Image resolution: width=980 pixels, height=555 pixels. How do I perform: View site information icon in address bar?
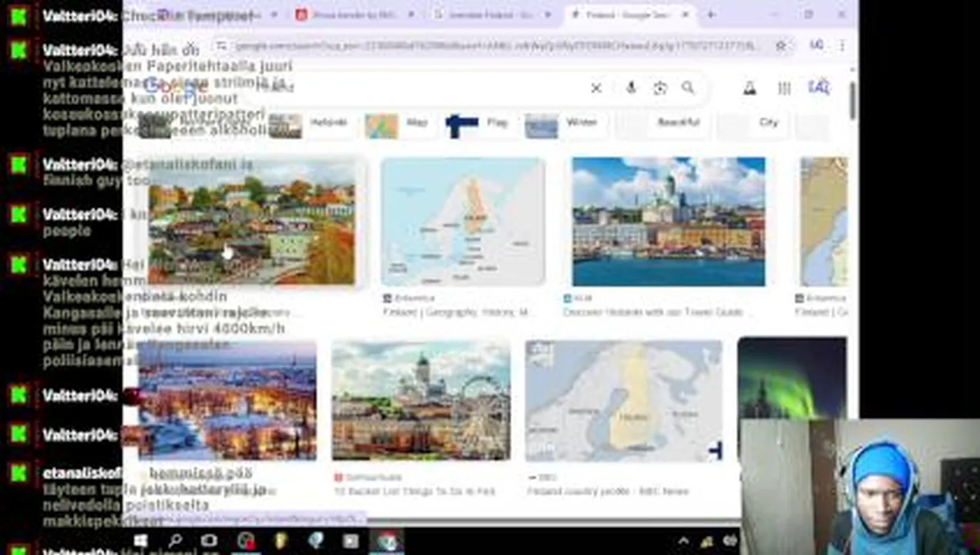(x=221, y=45)
